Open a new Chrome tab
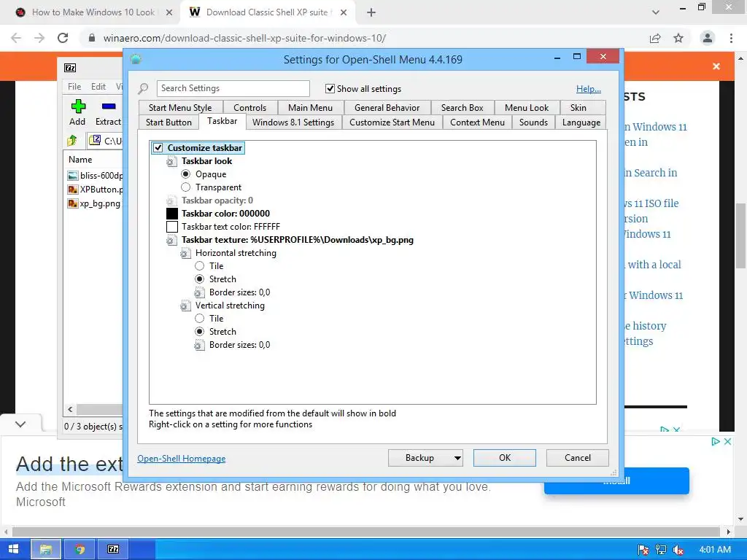747x560 pixels. (x=371, y=12)
